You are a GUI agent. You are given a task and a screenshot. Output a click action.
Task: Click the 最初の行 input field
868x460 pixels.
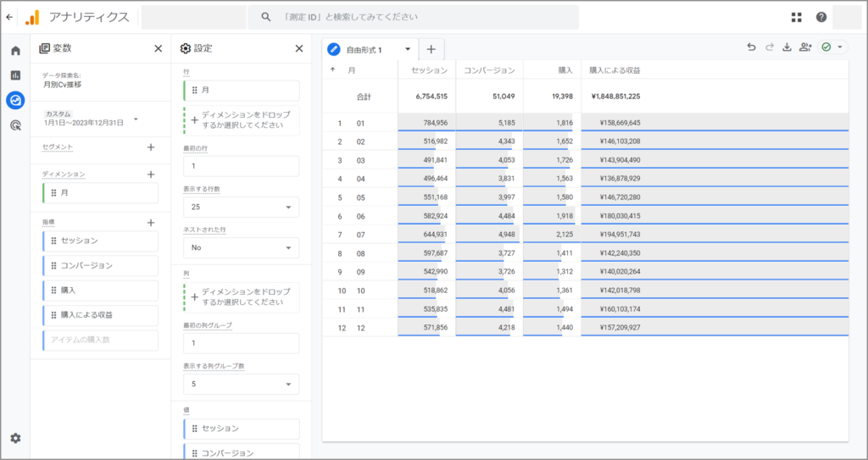[241, 166]
